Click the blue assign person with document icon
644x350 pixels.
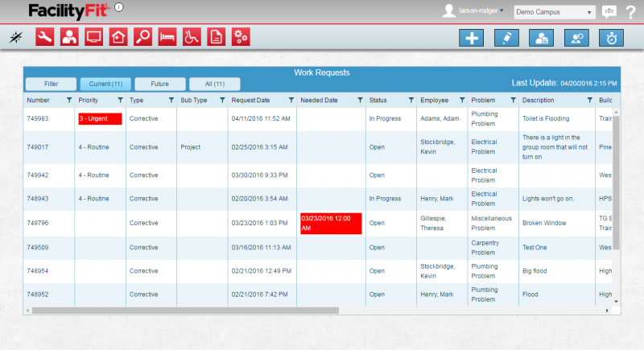[541, 38]
